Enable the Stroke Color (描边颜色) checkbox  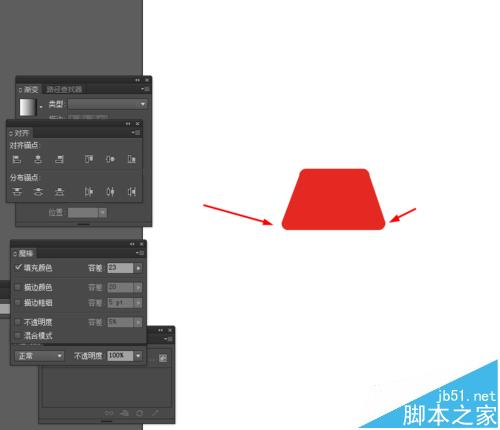[18, 287]
